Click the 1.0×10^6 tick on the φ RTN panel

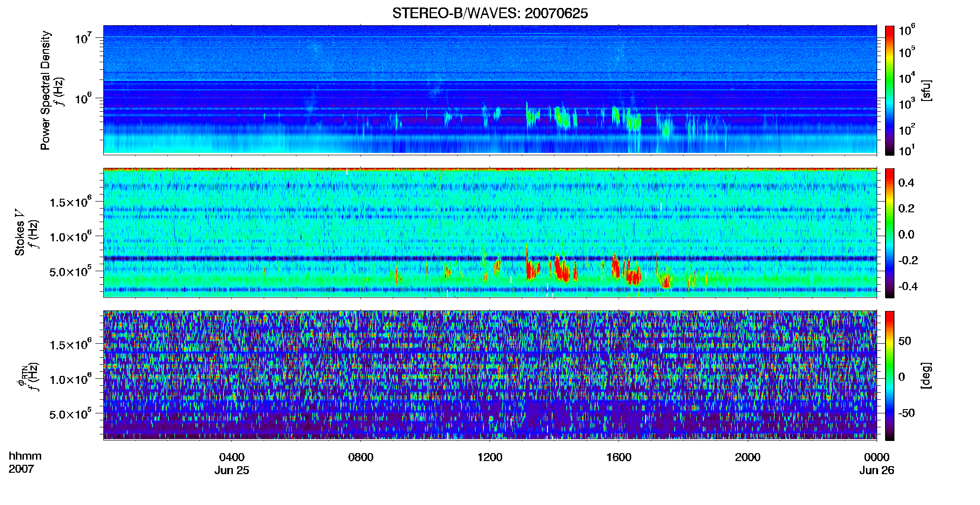coord(71,379)
